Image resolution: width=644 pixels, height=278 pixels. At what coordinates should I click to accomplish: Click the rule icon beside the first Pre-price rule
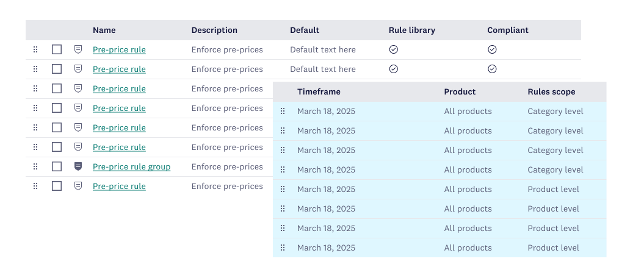tap(78, 49)
